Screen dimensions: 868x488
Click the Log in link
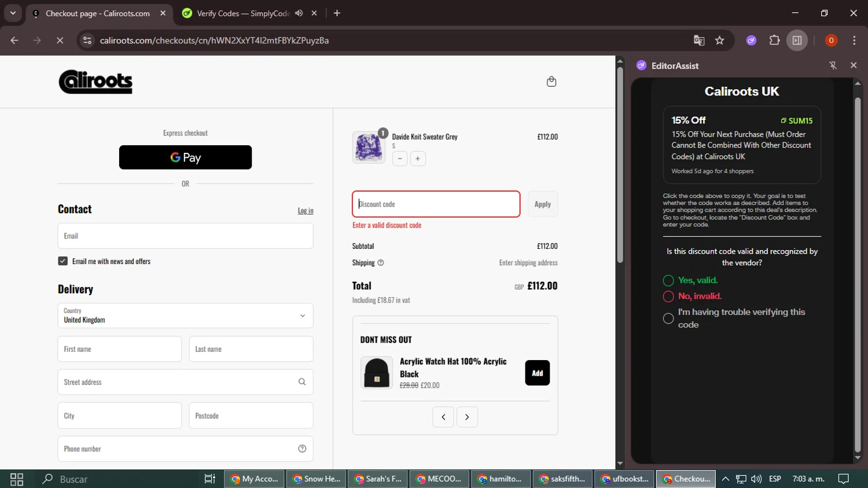coord(306,211)
